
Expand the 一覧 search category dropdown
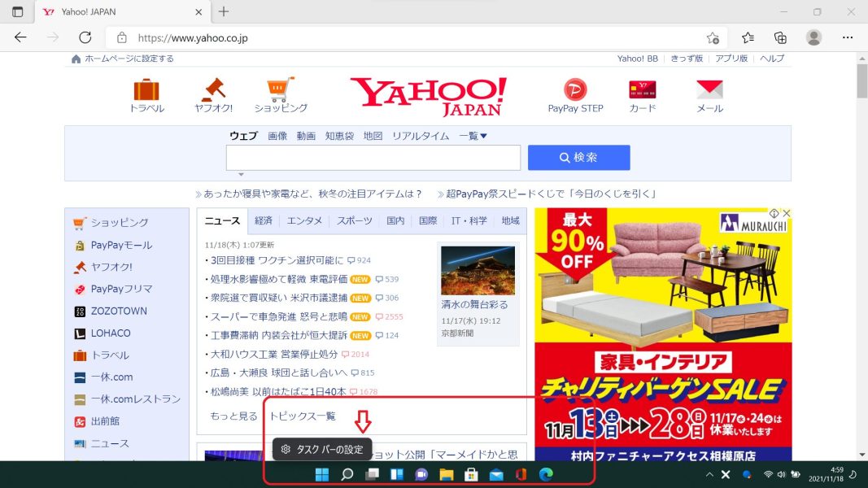pyautogui.click(x=473, y=136)
